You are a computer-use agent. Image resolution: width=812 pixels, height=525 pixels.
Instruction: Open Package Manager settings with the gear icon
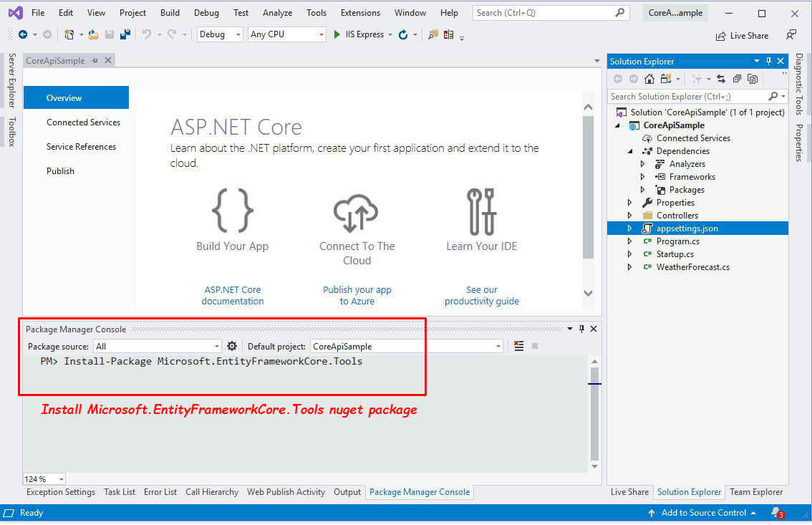click(x=232, y=346)
